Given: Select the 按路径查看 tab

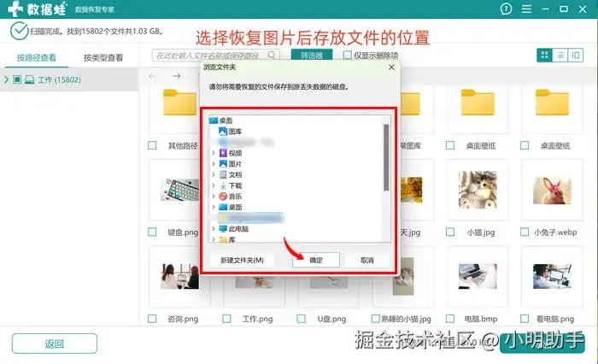Looking at the screenshot, I should 36,57.
